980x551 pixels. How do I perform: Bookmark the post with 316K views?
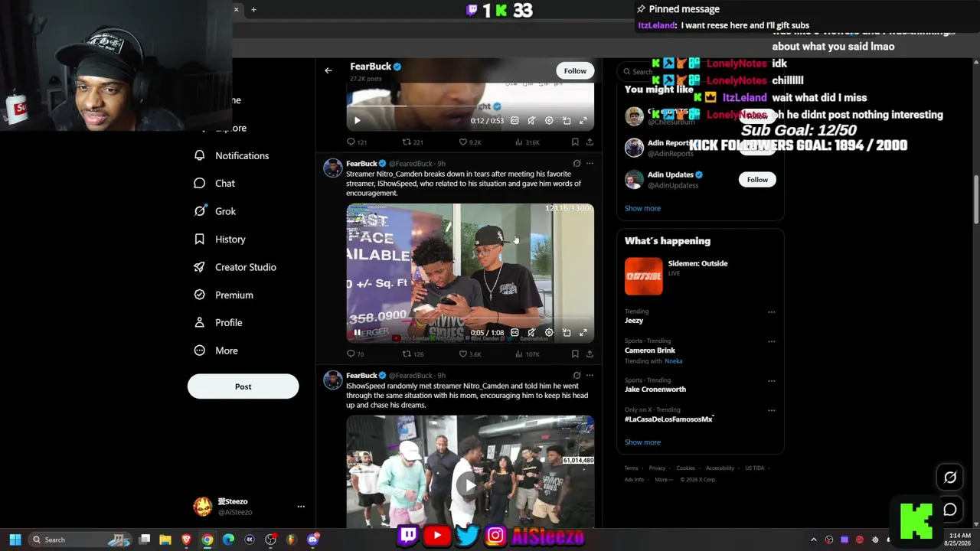(575, 142)
